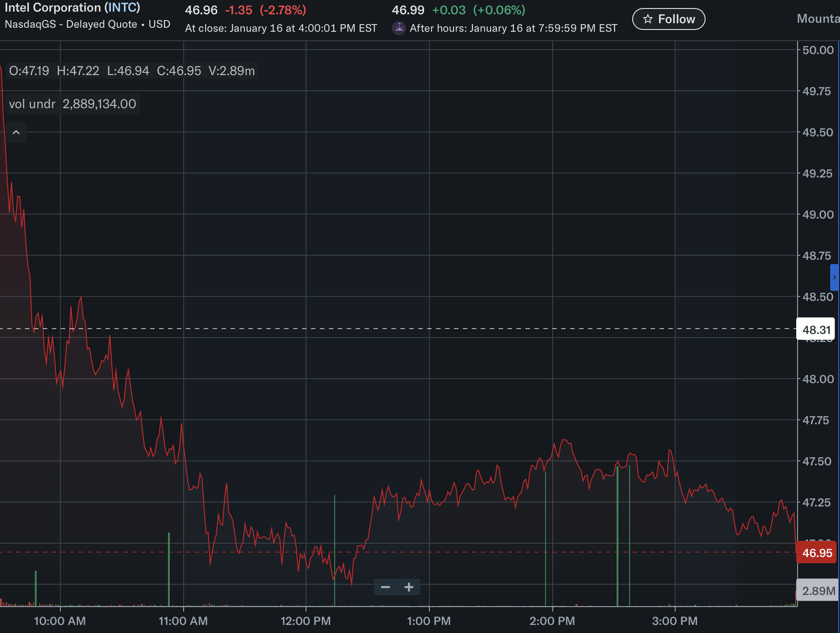Click the 49.00 price axis label
Image resolution: width=840 pixels, height=633 pixels.
click(x=818, y=215)
